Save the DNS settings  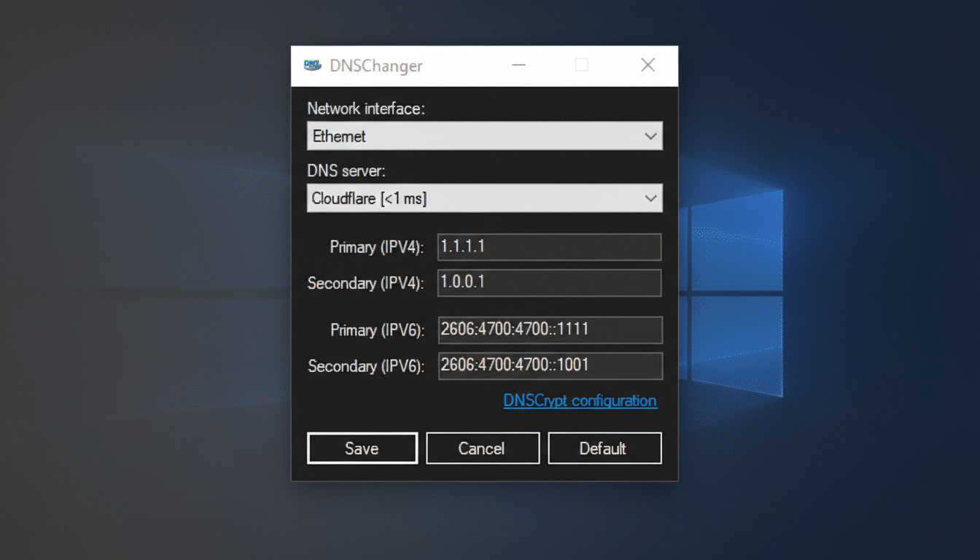coord(362,448)
